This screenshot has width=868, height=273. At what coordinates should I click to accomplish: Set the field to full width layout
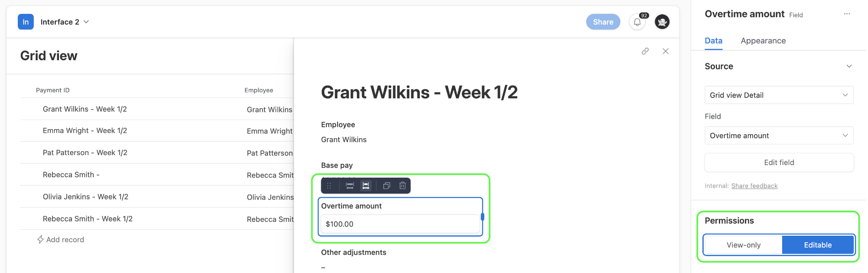click(x=350, y=185)
